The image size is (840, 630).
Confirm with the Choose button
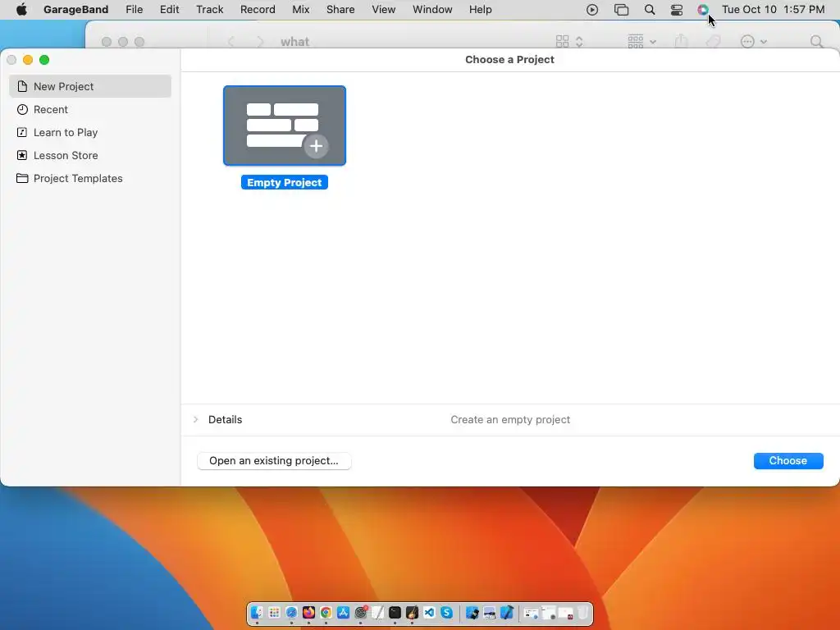point(788,461)
